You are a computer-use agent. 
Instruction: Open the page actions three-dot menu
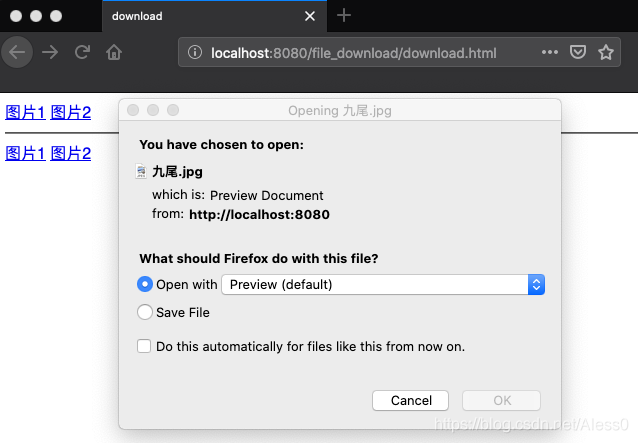(x=549, y=52)
